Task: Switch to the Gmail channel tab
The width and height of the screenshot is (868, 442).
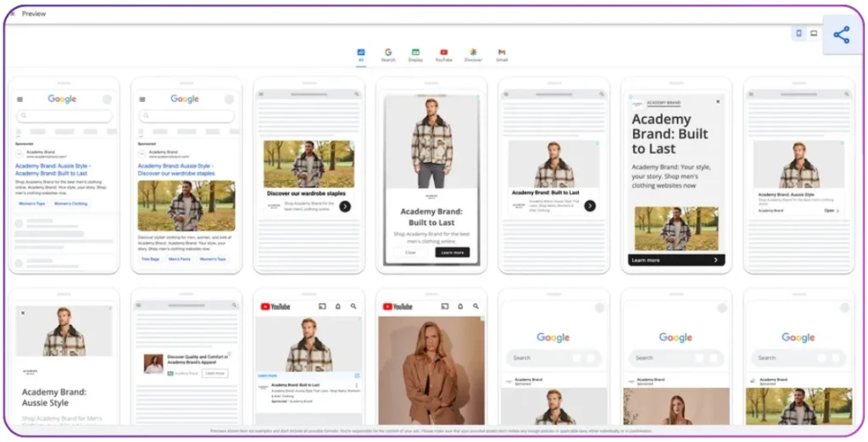Action: point(502,55)
